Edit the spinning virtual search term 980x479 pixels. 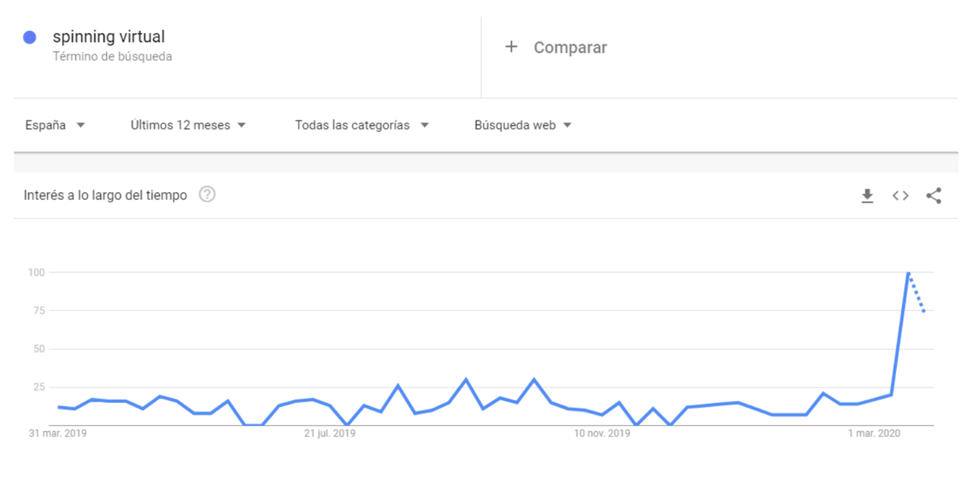pos(108,37)
